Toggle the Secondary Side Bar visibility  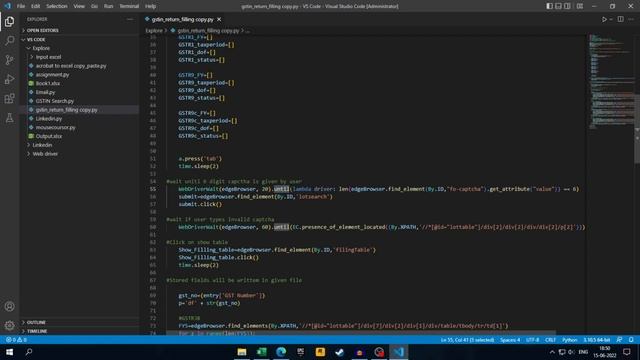click(567, 6)
